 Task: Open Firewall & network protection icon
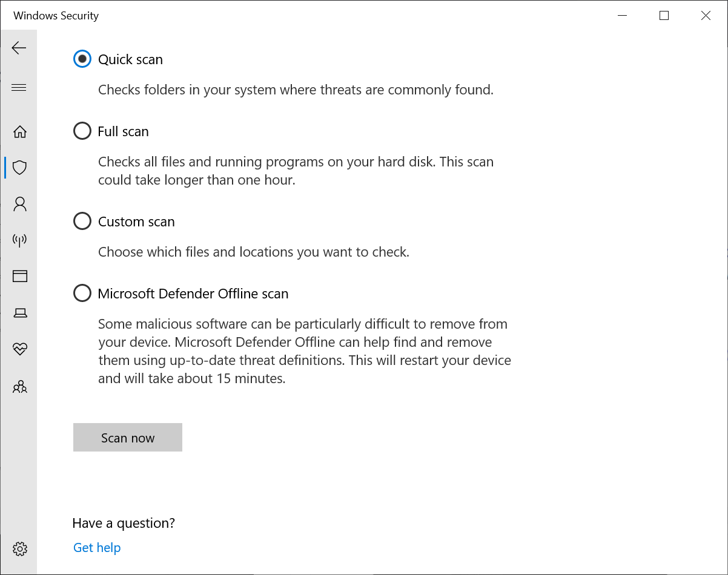point(20,240)
